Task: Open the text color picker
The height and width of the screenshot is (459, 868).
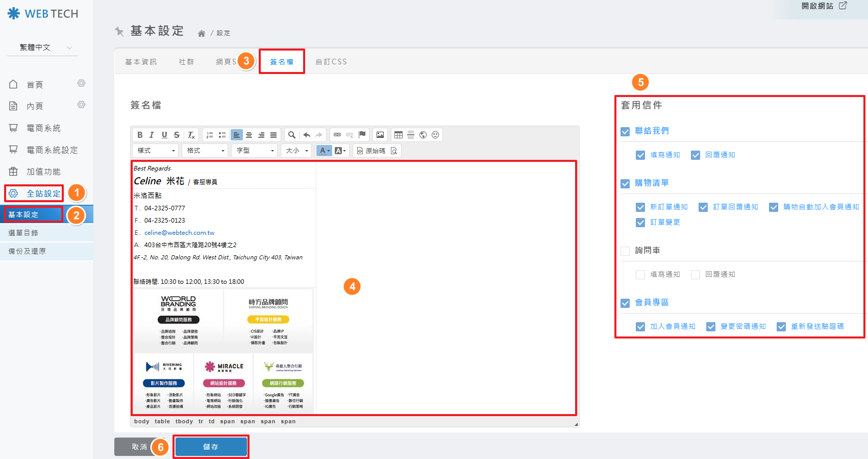Action: click(x=324, y=151)
